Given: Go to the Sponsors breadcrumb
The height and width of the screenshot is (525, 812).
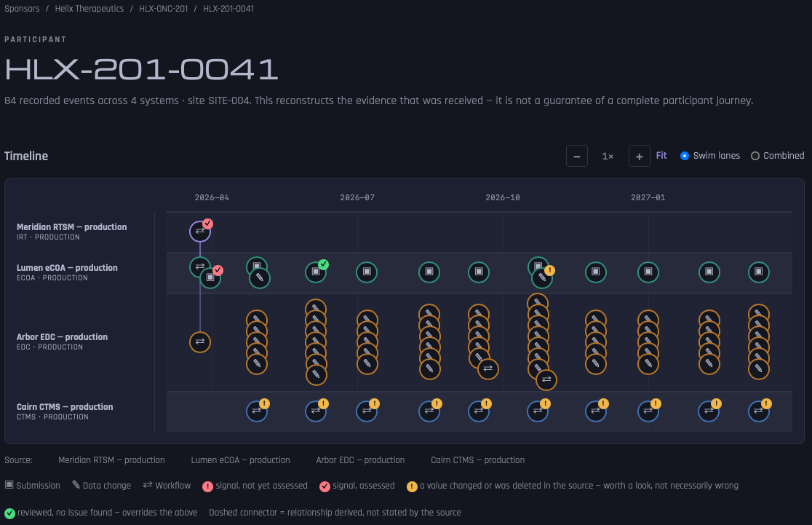Looking at the screenshot, I should click(22, 9).
